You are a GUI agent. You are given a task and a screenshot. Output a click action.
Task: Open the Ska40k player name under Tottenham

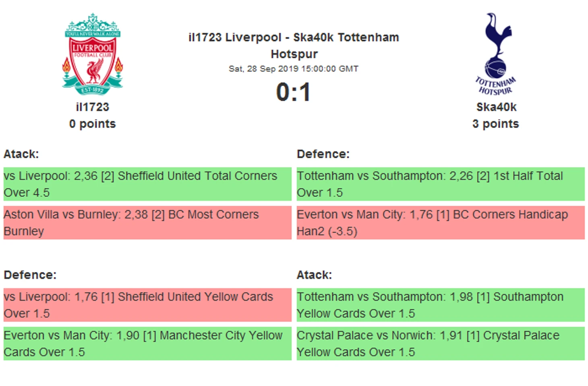496,107
